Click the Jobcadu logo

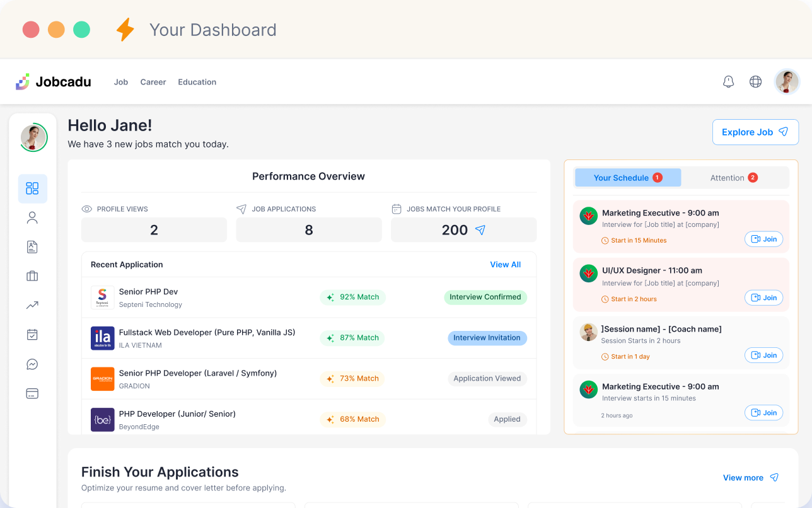pos(54,82)
